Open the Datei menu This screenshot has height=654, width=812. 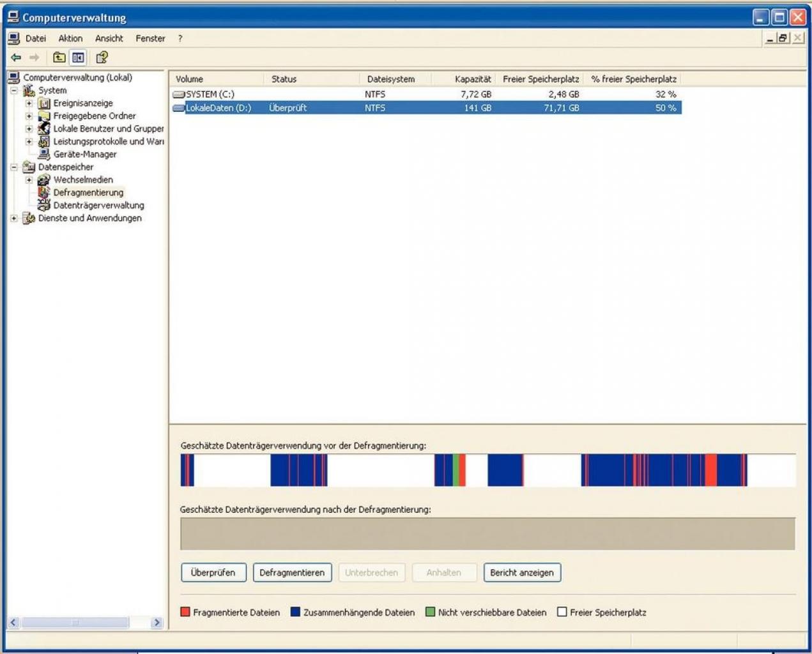pos(36,38)
